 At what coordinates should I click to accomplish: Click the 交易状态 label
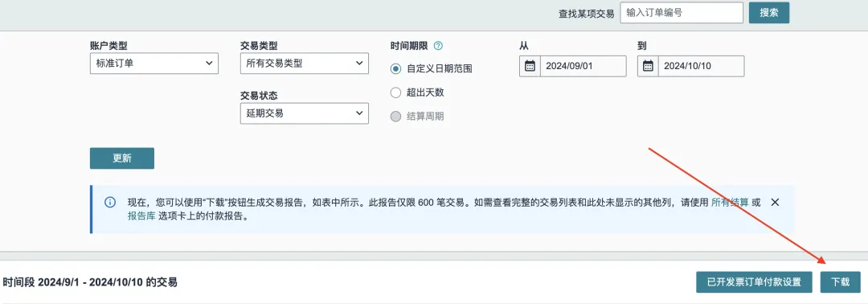coord(259,96)
